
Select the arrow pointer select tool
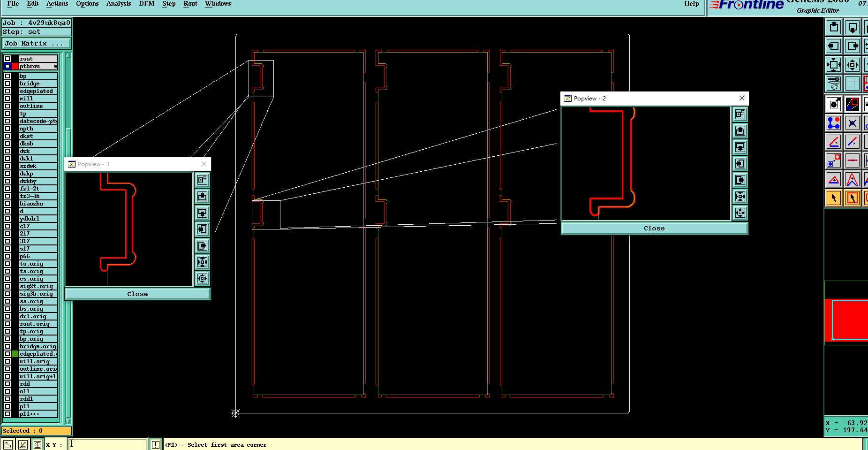(x=834, y=198)
